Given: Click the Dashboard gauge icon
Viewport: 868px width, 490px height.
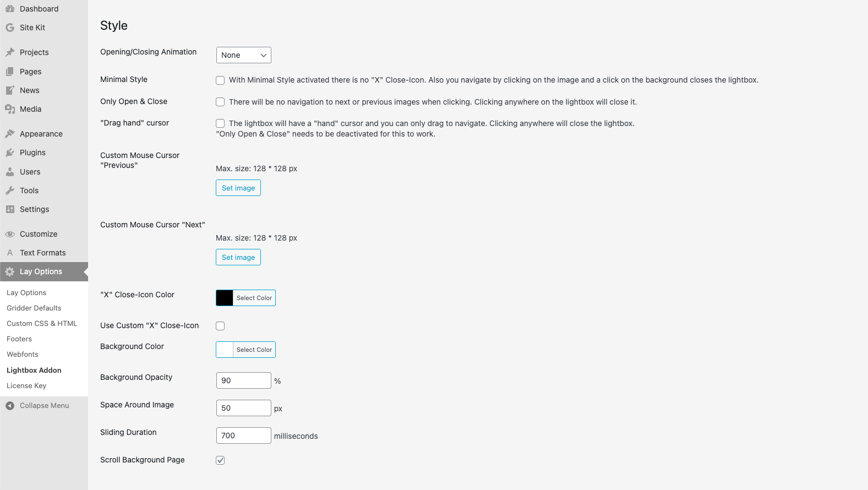Looking at the screenshot, I should click(x=10, y=9).
